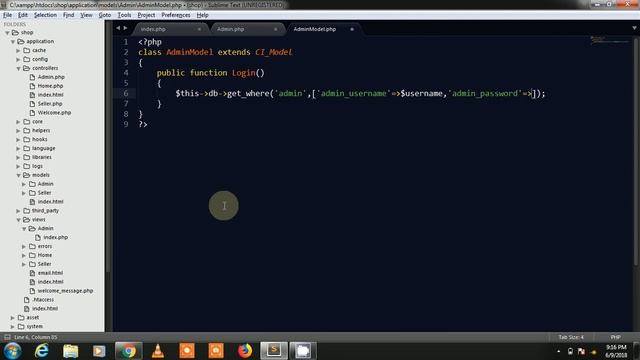Close the Admin.php tab
Screen dimensions: 640x360
(276, 29)
